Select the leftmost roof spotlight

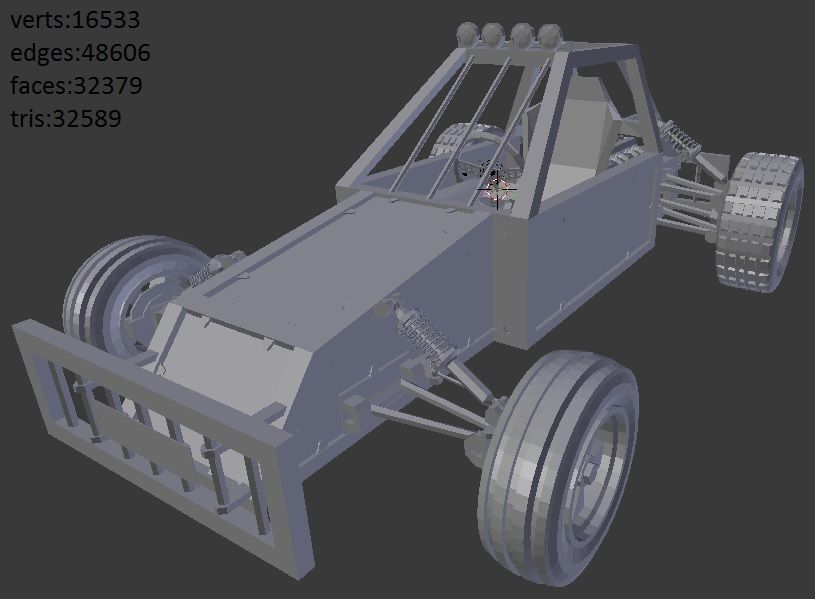[466, 34]
